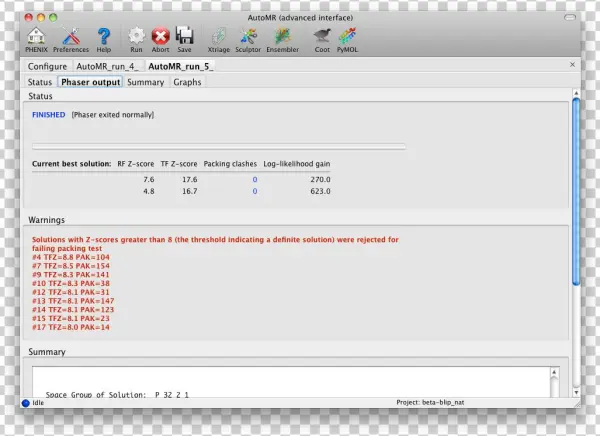Image resolution: width=600 pixels, height=436 pixels.
Task: Open the Graphs sub-tab
Action: [187, 82]
